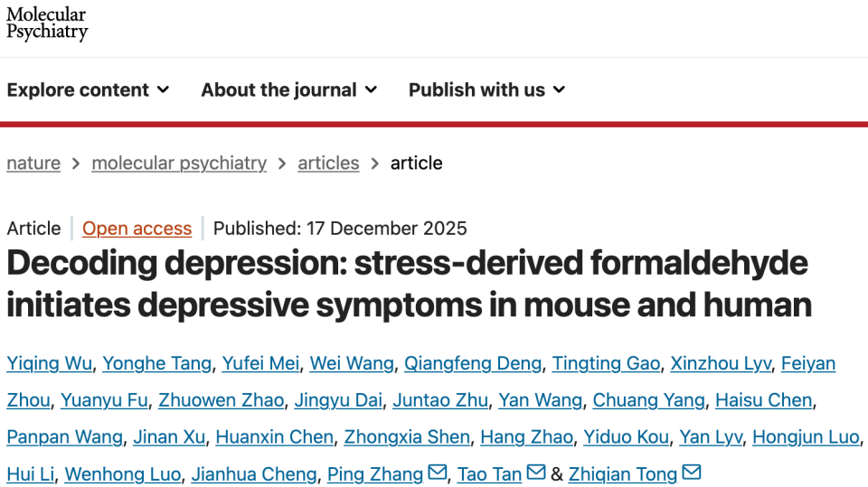Open author Yiqing Wu's details
The width and height of the screenshot is (868, 487).
[49, 363]
